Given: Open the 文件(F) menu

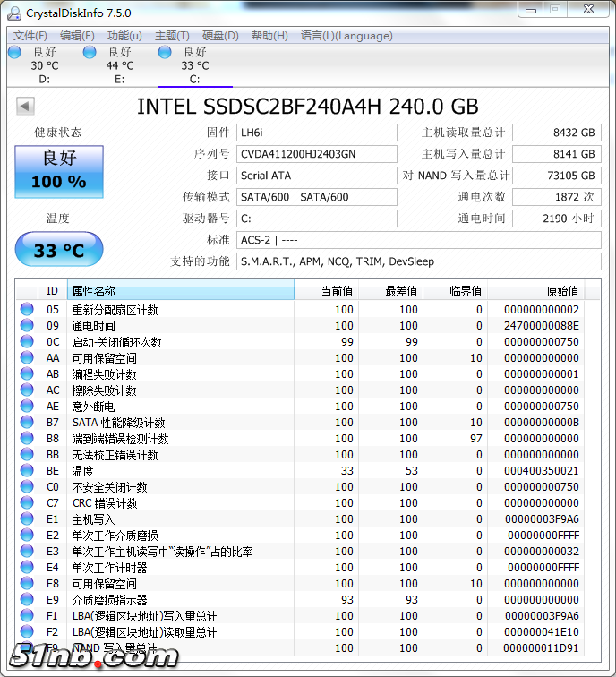Looking at the screenshot, I should [30, 36].
